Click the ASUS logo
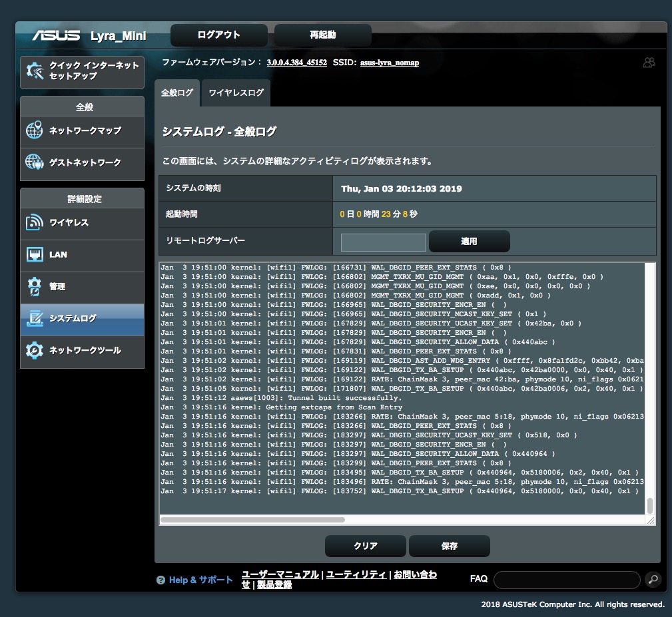Viewport: 672px width, 617px height. pyautogui.click(x=56, y=35)
